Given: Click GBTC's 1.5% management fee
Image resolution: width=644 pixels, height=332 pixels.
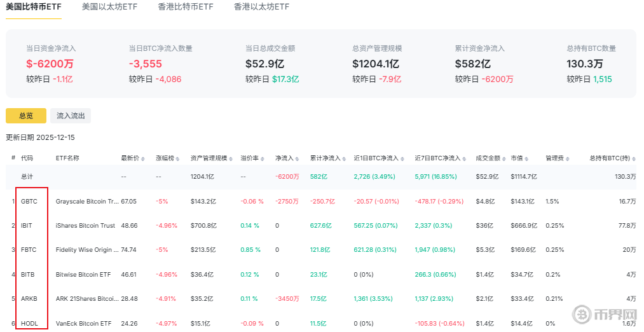Looking at the screenshot, I should click(x=552, y=202).
